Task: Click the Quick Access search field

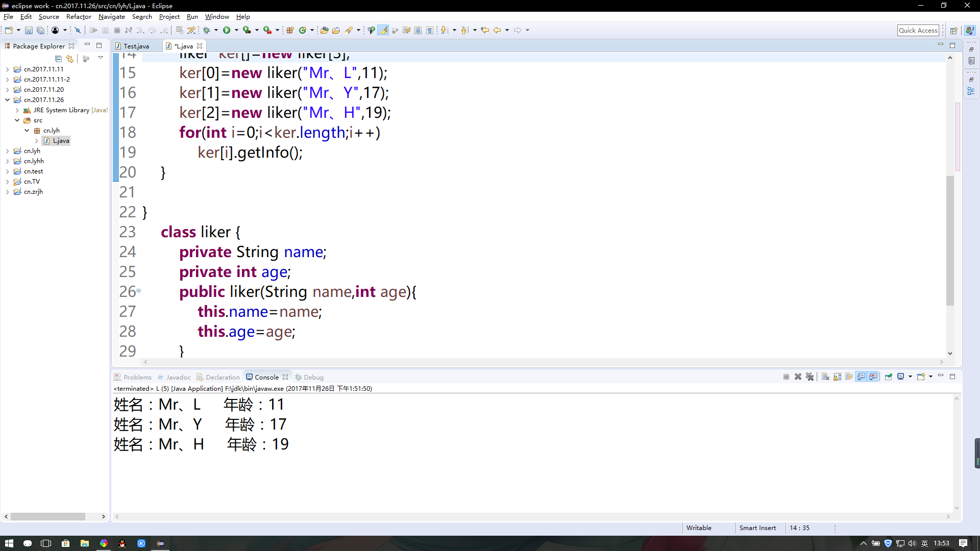Action: [918, 30]
